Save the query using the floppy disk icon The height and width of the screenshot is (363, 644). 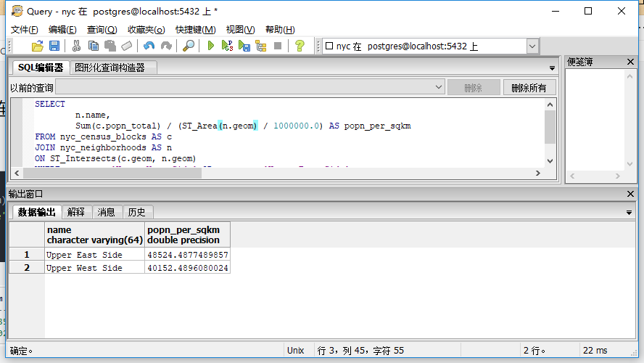[54, 46]
